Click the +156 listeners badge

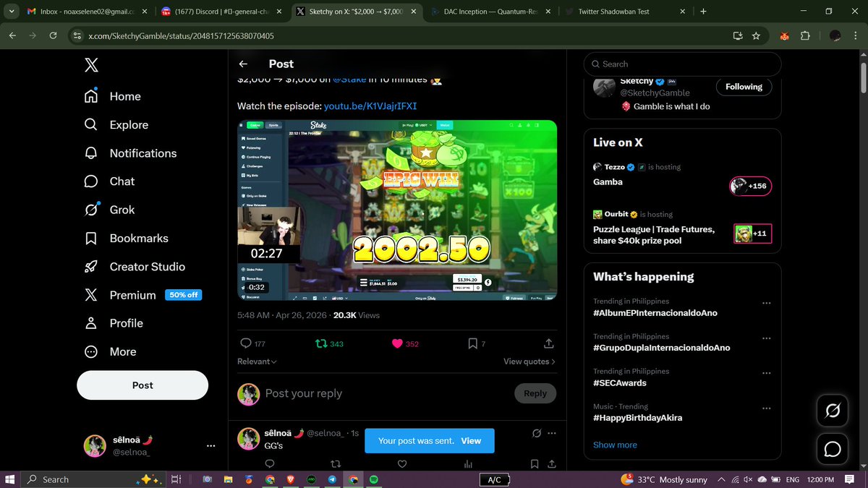tap(751, 186)
